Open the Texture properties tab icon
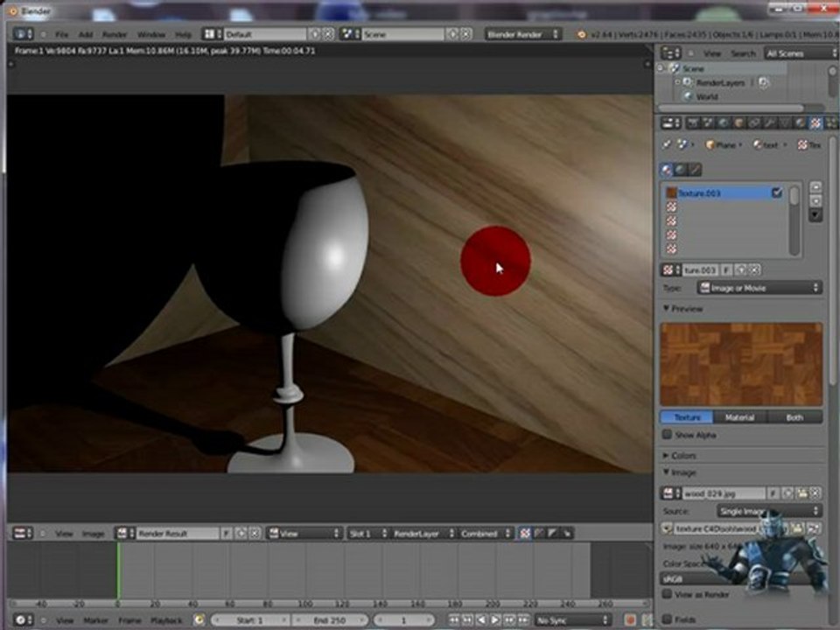The height and width of the screenshot is (630, 840). [815, 123]
